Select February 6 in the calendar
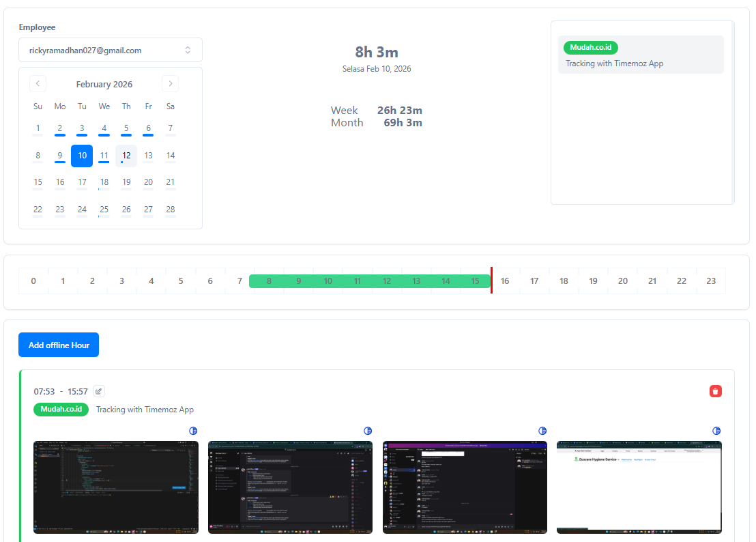 [x=149, y=129]
